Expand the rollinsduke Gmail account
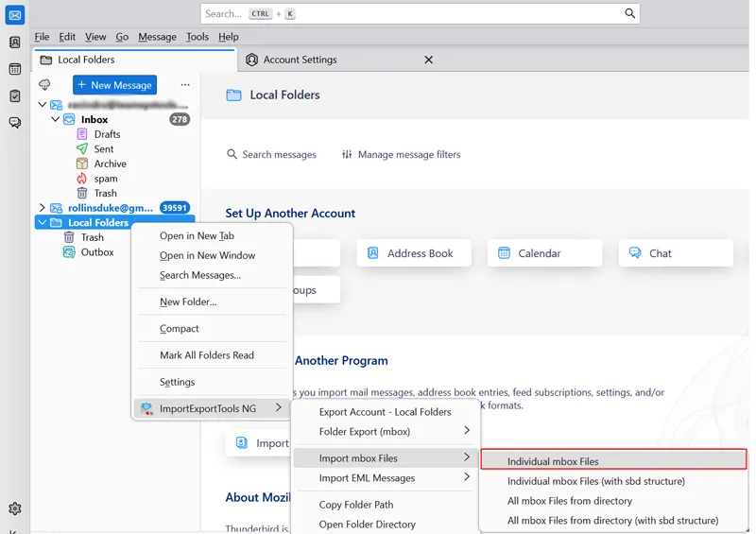 point(42,208)
